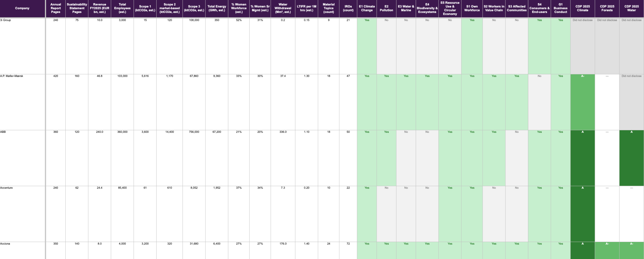644x259 pixels.
Task: Select A.P. Møller-Mærsk IROs count 47
Action: coord(348,102)
